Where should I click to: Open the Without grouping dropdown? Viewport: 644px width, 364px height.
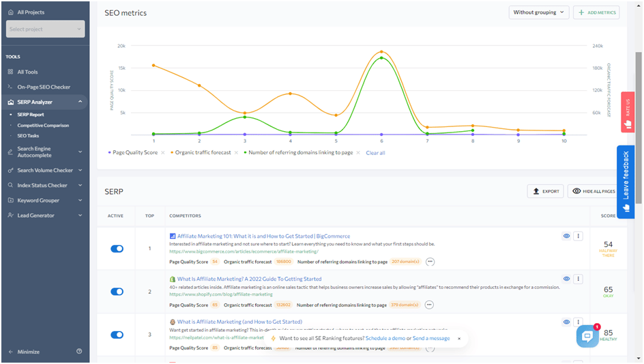[x=539, y=12]
